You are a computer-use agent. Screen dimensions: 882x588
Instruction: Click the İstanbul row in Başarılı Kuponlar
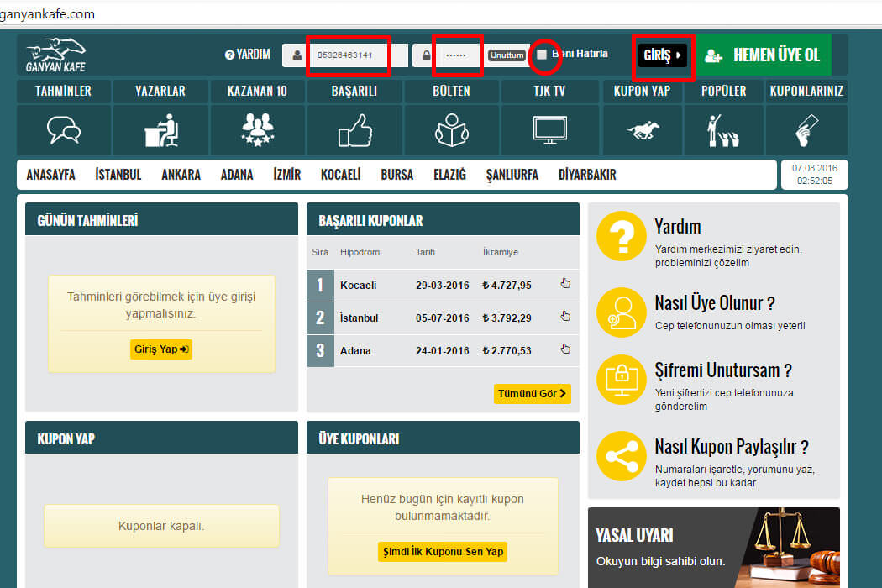tap(443, 318)
